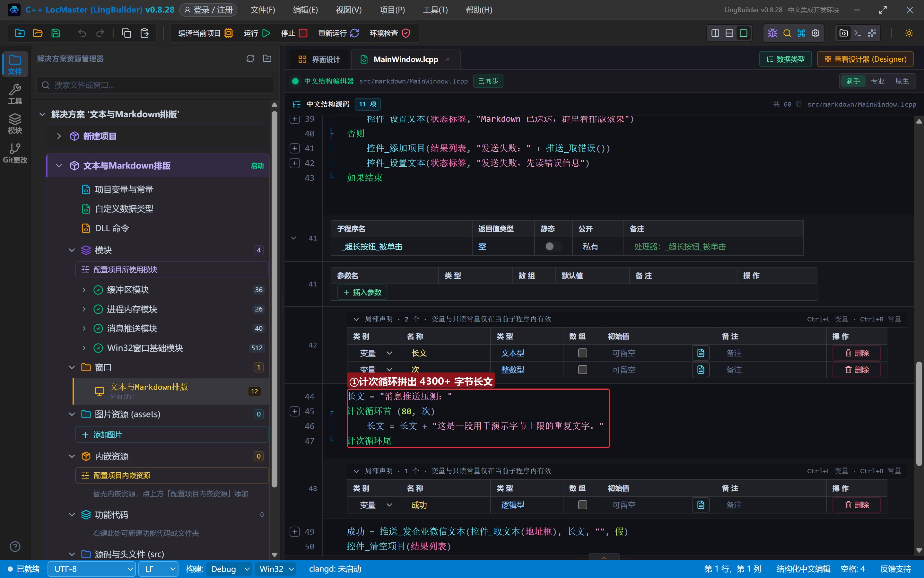
Task: Open the 模块 sidebar panel
Action: [x=15, y=124]
